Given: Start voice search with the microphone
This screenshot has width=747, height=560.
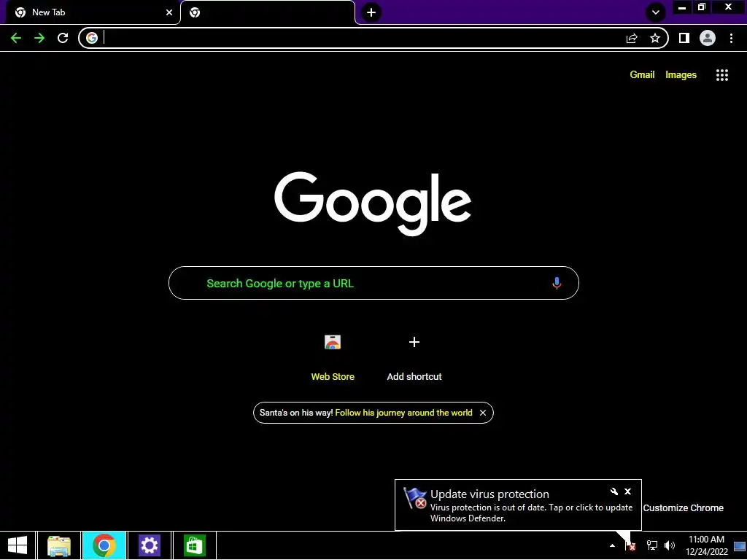Looking at the screenshot, I should [557, 284].
